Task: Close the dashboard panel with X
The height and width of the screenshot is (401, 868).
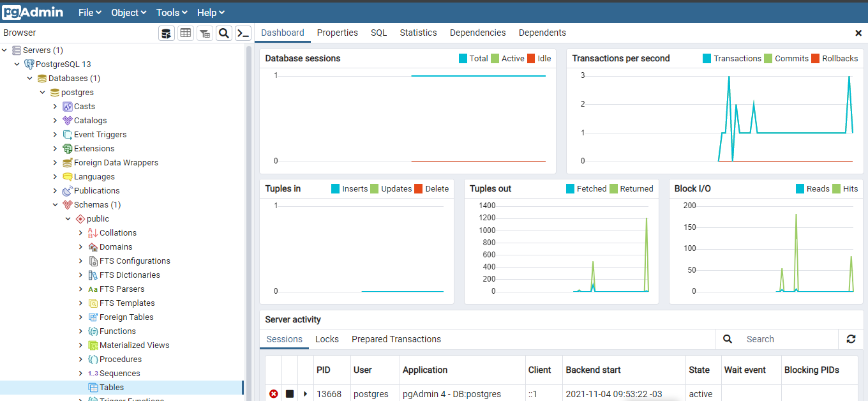Action: point(858,33)
